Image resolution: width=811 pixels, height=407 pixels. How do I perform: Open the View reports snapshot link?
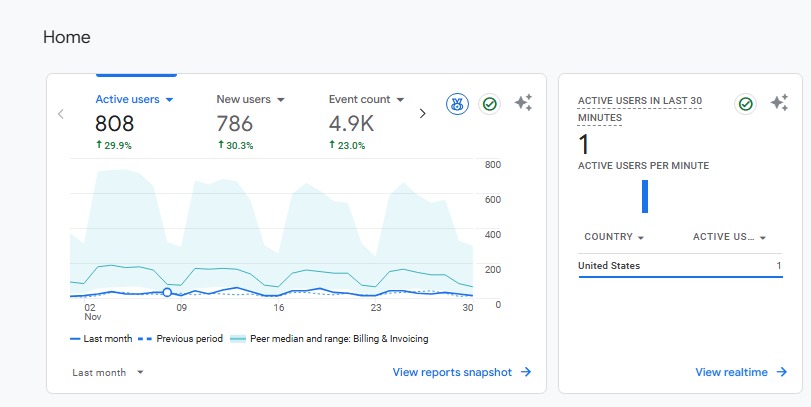[x=461, y=372]
